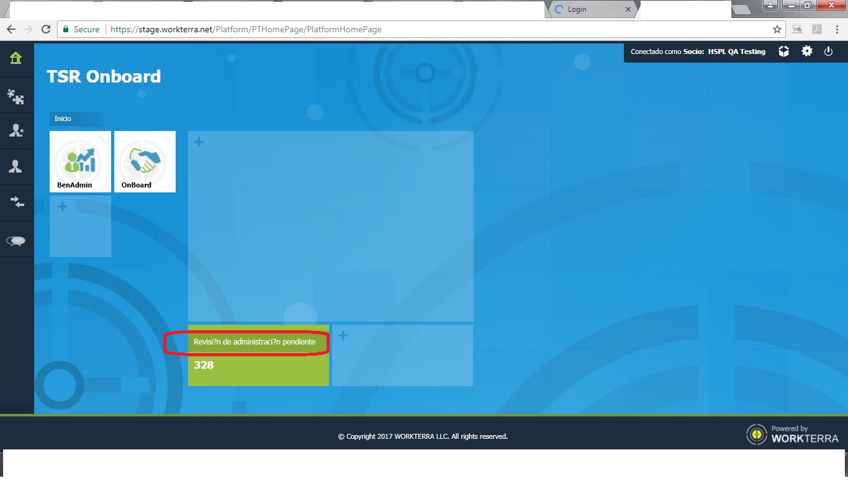Select the Inicio section tab

(63, 119)
